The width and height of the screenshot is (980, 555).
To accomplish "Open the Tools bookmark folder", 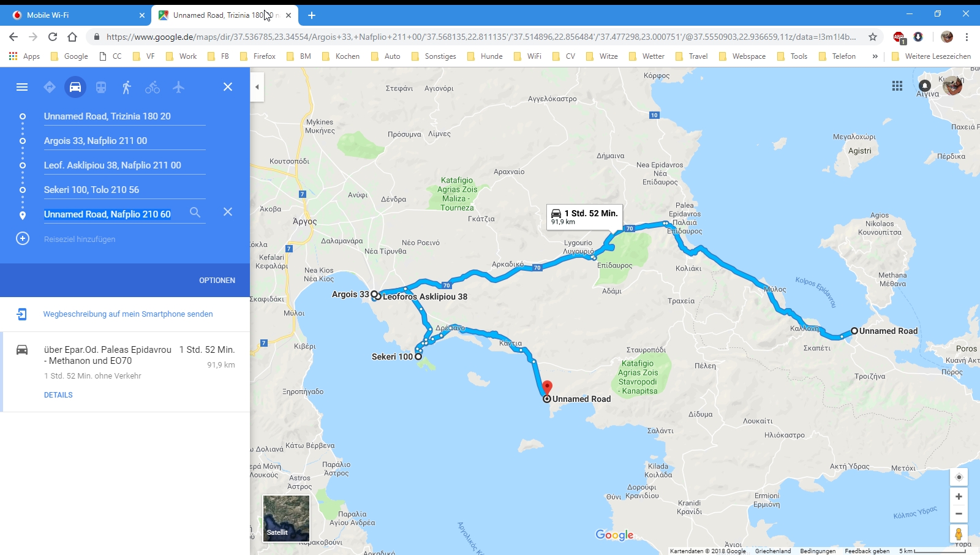I will tap(793, 56).
